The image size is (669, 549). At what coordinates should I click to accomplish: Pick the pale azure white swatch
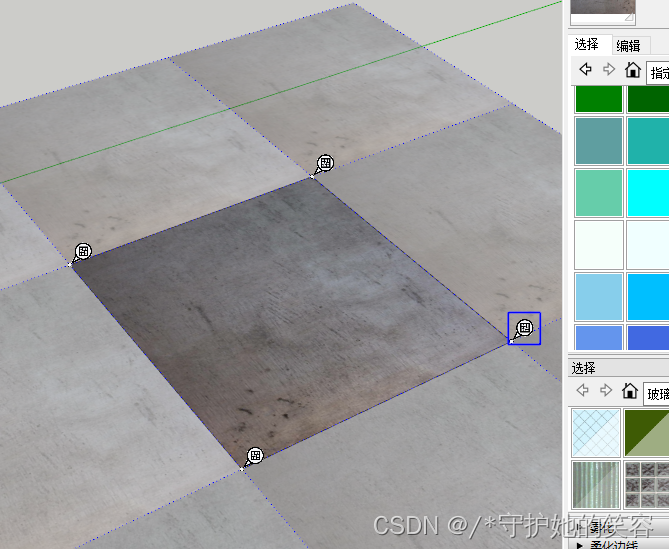(x=648, y=245)
